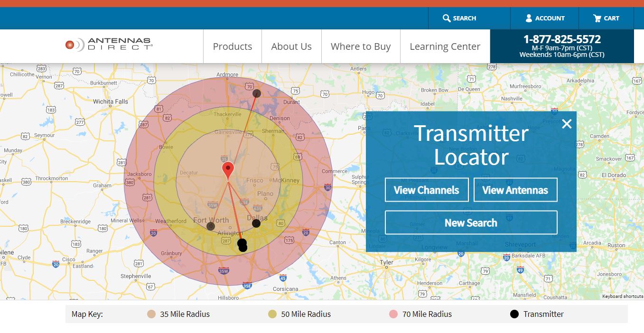The width and height of the screenshot is (644, 333).
Task: Click the shopping cart icon
Action: tap(597, 18)
